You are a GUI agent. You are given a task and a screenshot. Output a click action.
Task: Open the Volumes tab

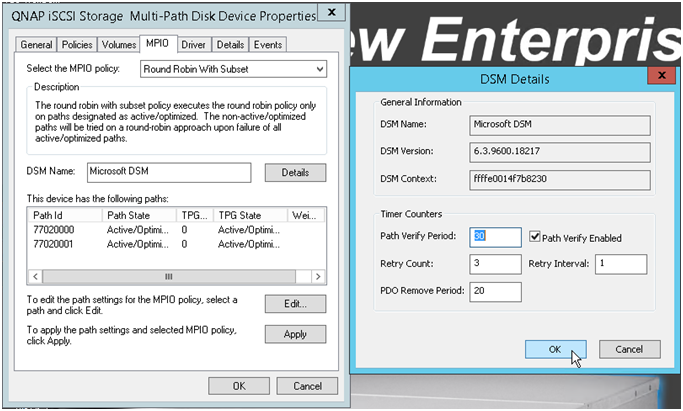[x=118, y=45]
